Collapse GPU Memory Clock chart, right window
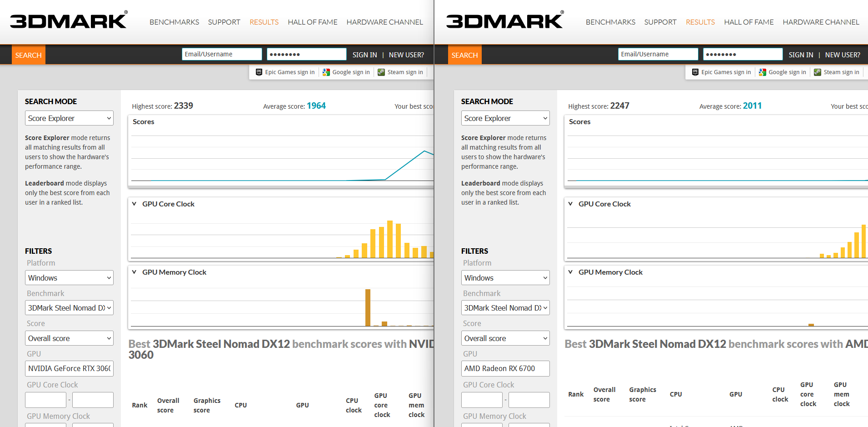Screen dimensions: 868x427 [x=570, y=272]
